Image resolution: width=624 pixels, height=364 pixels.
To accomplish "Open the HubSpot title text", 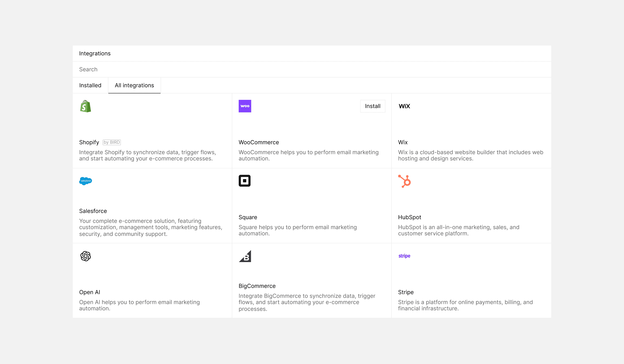I will click(x=409, y=217).
